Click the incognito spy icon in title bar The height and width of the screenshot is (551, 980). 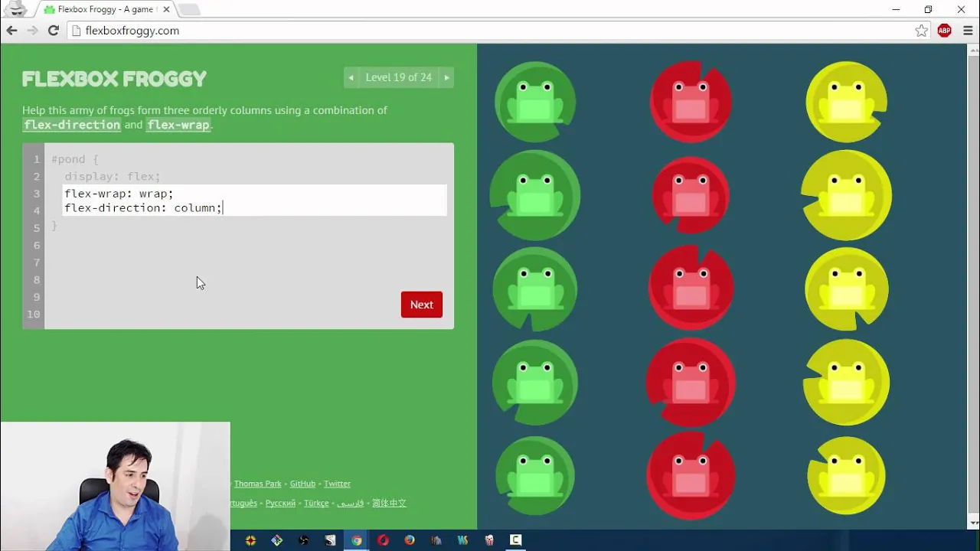(15, 9)
